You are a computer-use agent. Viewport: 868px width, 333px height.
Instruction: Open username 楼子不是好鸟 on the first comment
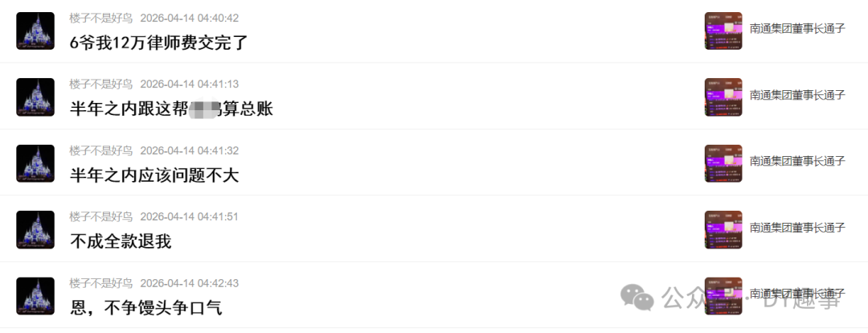tap(100, 18)
